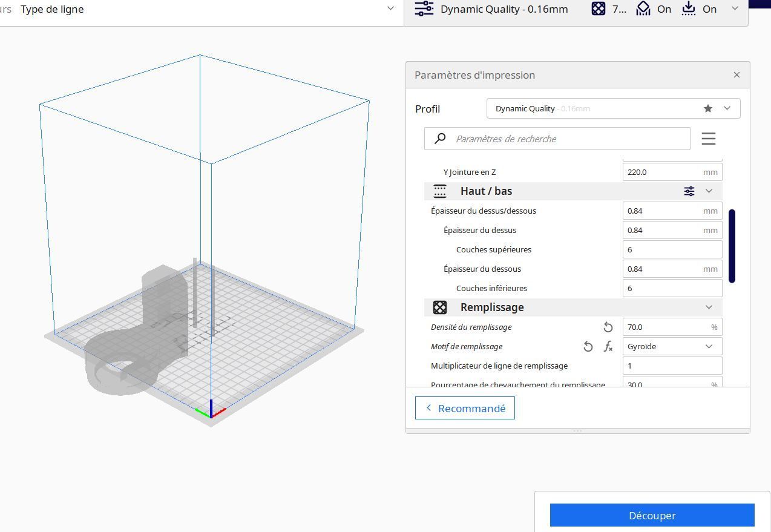Click the Épaisseur du dessus/dessous label
This screenshot has height=532, width=771.
tap(484, 211)
